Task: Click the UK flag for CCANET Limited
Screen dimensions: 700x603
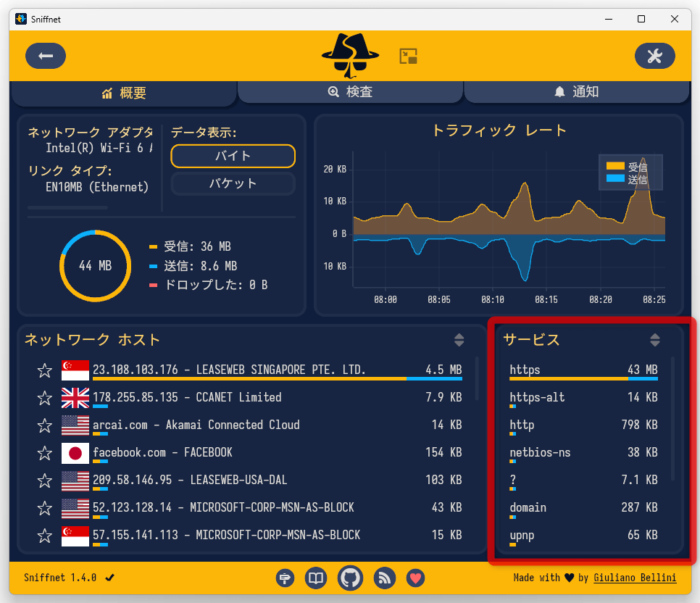Action: pyautogui.click(x=75, y=398)
